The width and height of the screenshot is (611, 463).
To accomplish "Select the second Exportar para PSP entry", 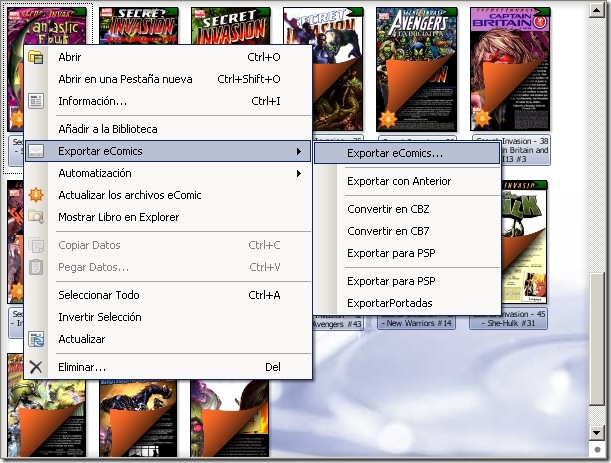I will point(407,281).
